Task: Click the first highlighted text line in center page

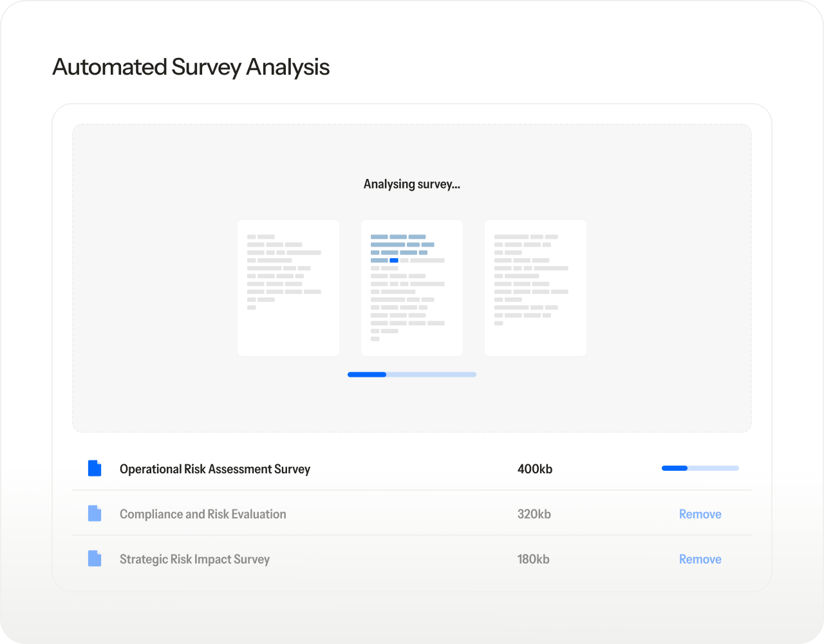Action: pyautogui.click(x=398, y=237)
